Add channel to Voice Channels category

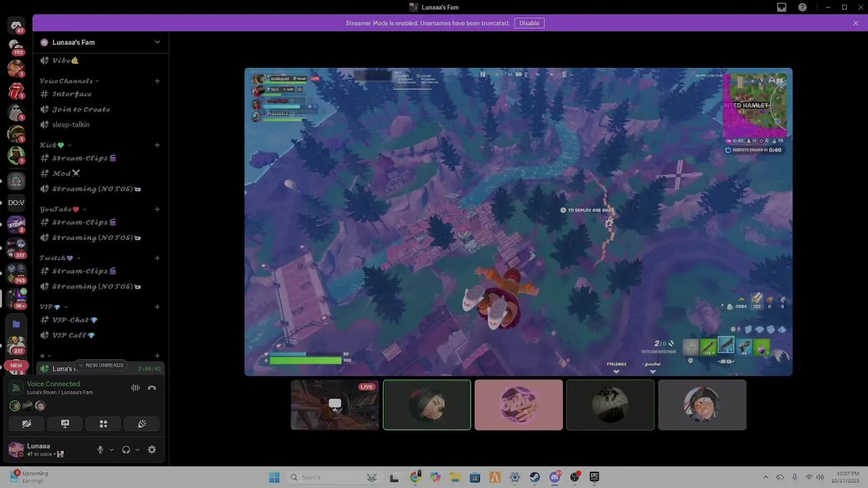(x=157, y=81)
